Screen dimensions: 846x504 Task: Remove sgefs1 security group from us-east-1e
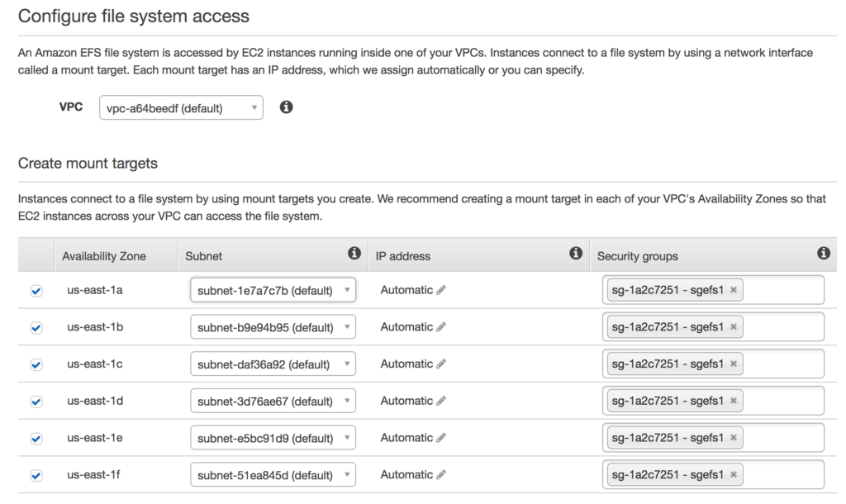[734, 438]
